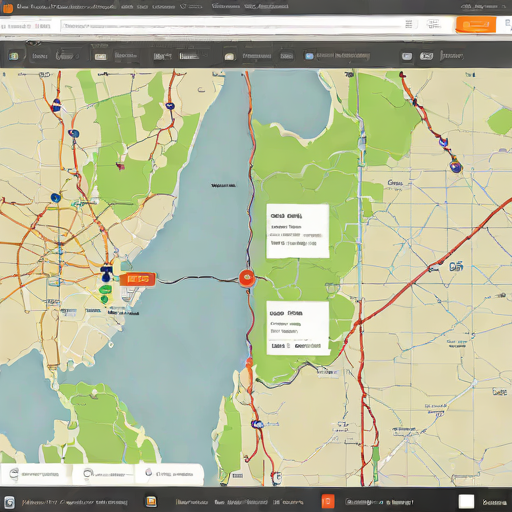The height and width of the screenshot is (512, 512).
Task: Click the grid layout icon beside the orange button
Action: 433,24
